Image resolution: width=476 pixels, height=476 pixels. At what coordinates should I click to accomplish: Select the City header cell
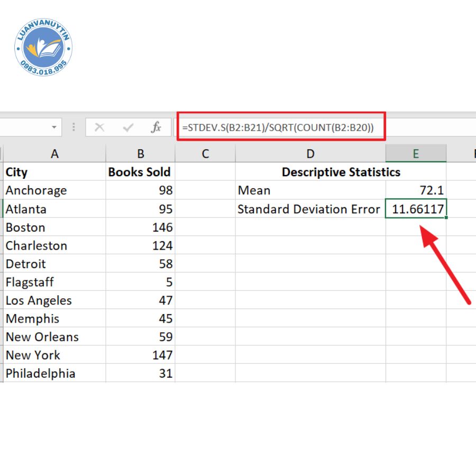click(54, 172)
